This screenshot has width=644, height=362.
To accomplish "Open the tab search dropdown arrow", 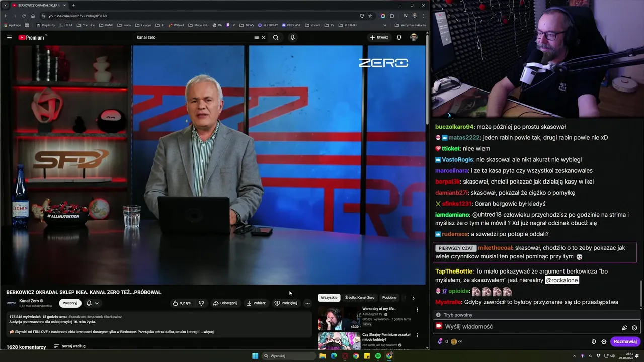I will [x=5, y=5].
